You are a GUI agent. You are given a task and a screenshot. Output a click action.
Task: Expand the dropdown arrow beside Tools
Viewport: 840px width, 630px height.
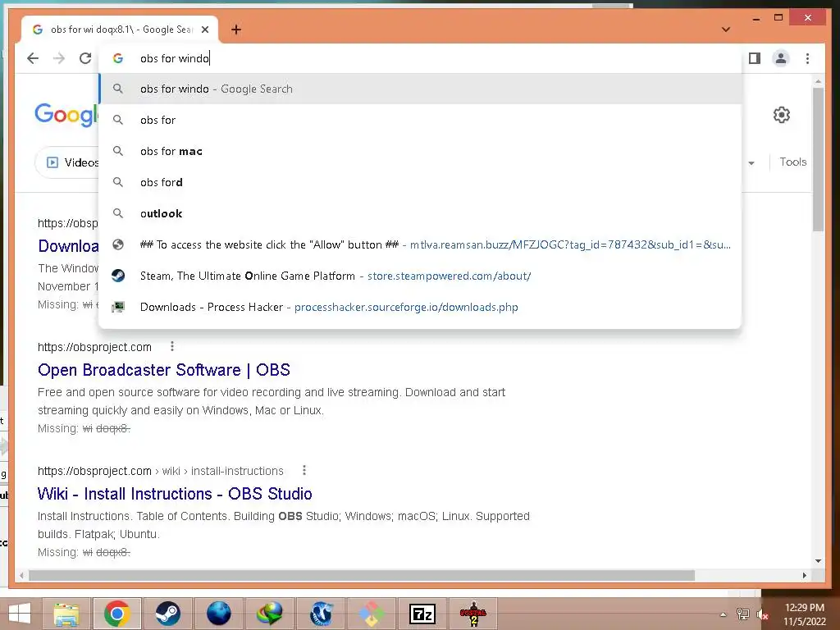(x=751, y=163)
